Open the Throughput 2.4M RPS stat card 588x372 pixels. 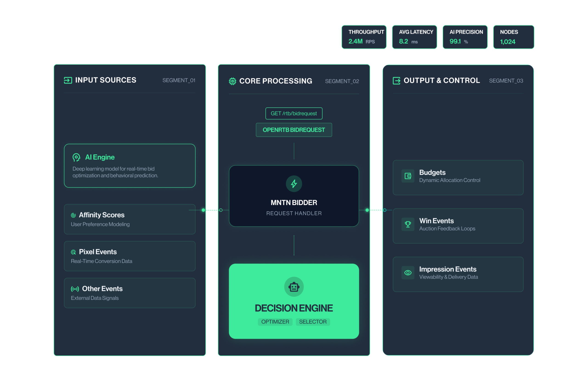tap(364, 37)
